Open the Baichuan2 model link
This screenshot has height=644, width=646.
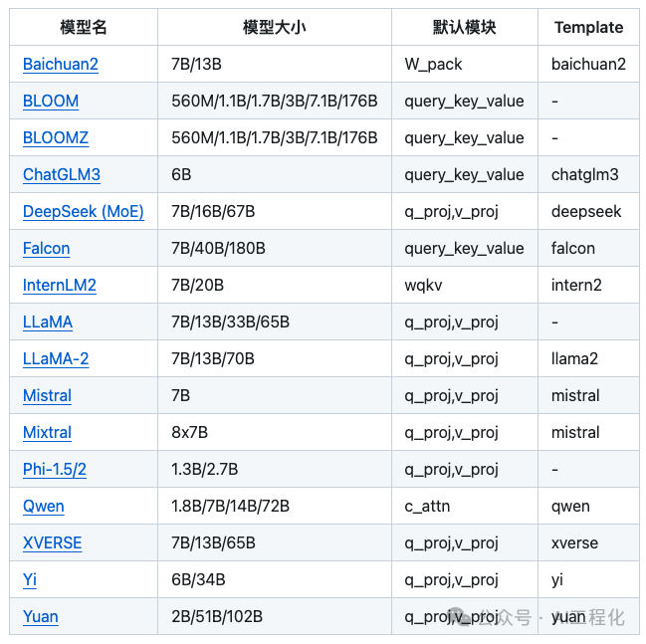61,65
